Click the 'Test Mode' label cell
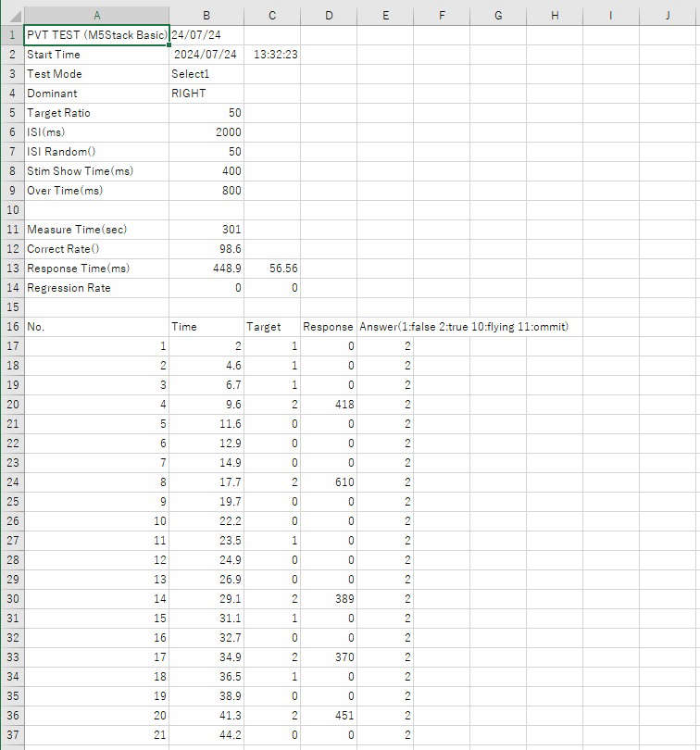Image resolution: width=700 pixels, height=750 pixels. click(x=96, y=74)
